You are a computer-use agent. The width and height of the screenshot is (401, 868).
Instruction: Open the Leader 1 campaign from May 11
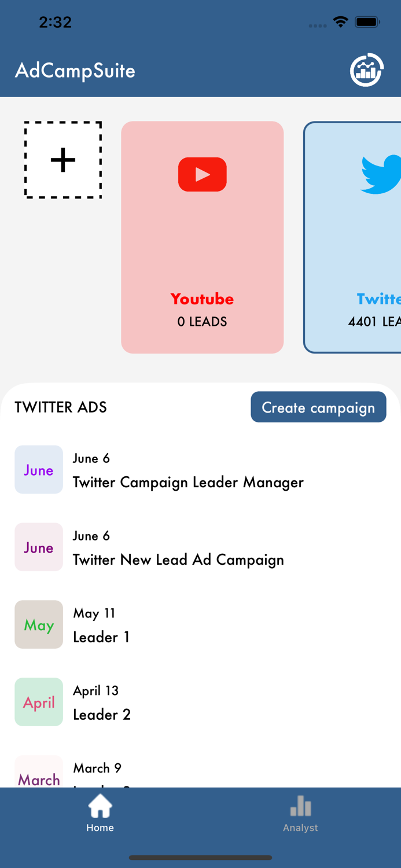pyautogui.click(x=101, y=637)
